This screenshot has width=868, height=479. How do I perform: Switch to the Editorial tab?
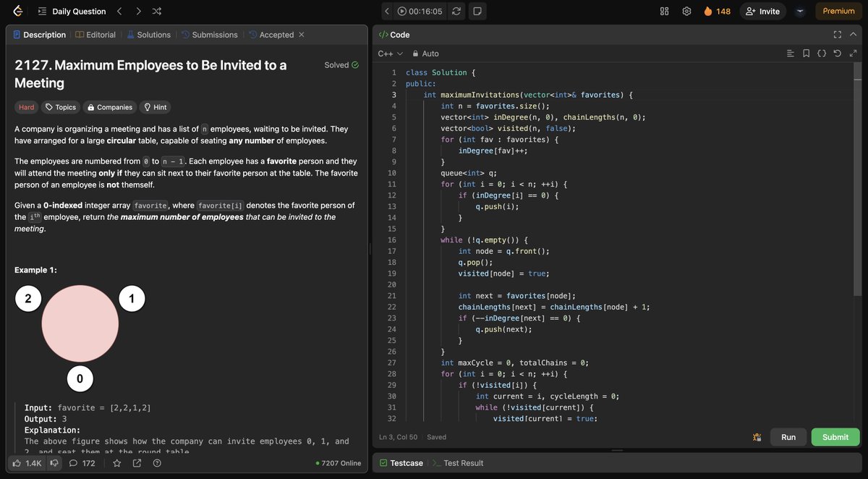tap(95, 34)
